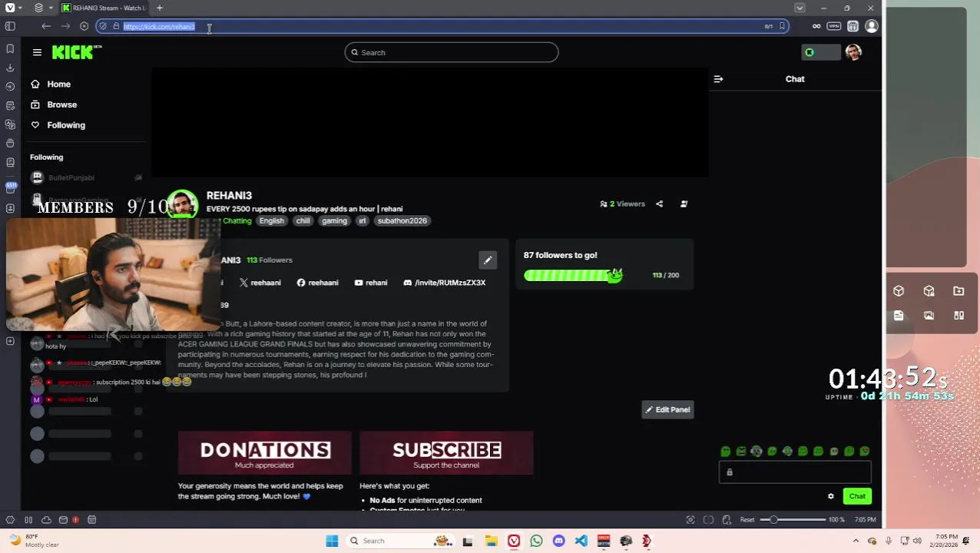This screenshot has height=553, width=980.
Task: Open rehani YouTube link
Action: [370, 283]
